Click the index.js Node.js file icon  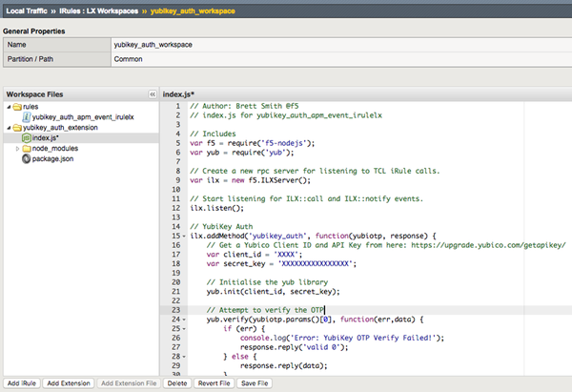pyautogui.click(x=25, y=138)
